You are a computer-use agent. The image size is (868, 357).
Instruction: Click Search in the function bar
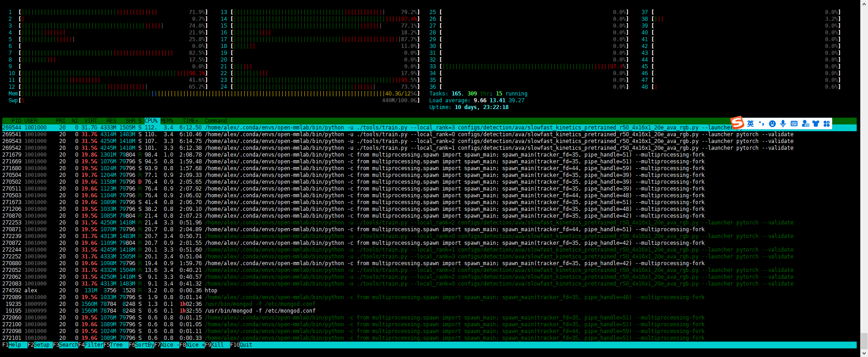point(65,345)
